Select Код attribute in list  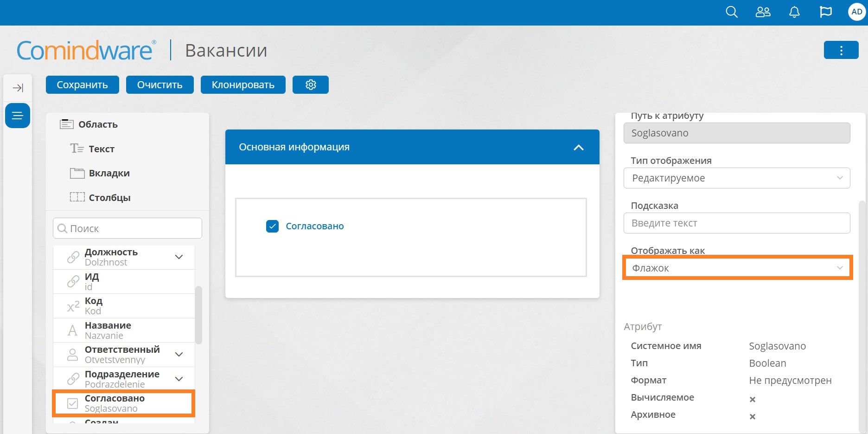tap(124, 306)
